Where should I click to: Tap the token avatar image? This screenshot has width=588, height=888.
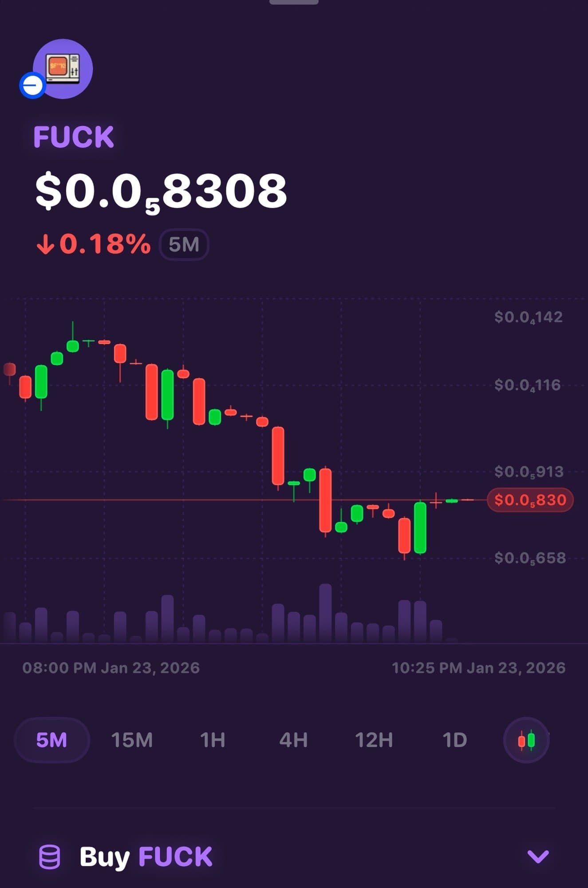[x=63, y=69]
